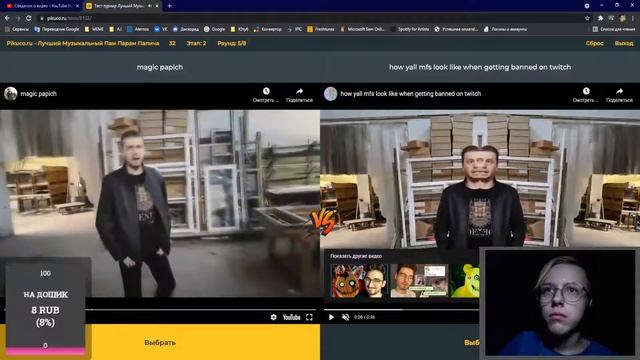This screenshot has width=640, height=360.
Task: Click Сброс to reset the tournament
Action: [x=594, y=43]
